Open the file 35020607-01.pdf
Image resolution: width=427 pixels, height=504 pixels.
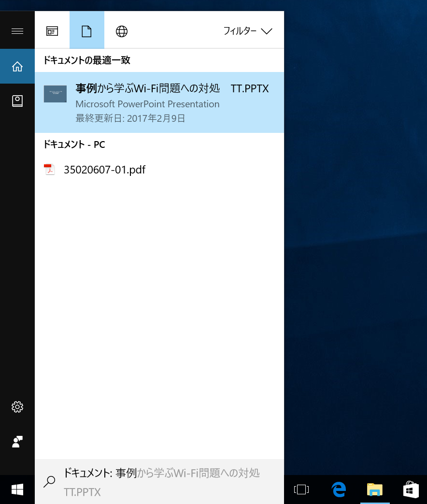(x=104, y=170)
